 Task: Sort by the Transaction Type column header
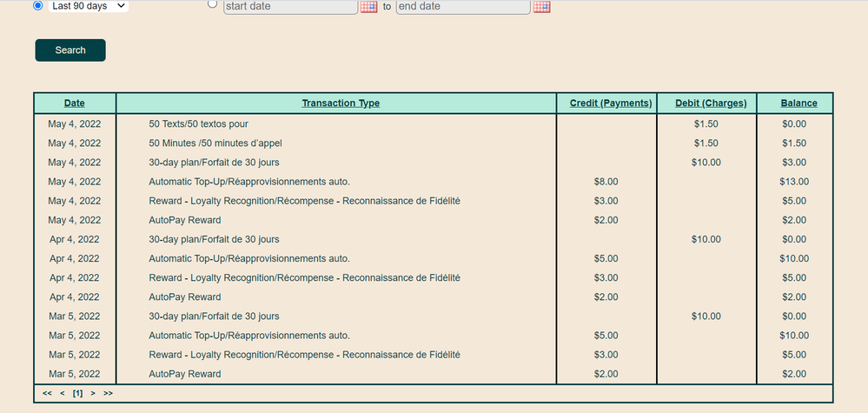[341, 103]
